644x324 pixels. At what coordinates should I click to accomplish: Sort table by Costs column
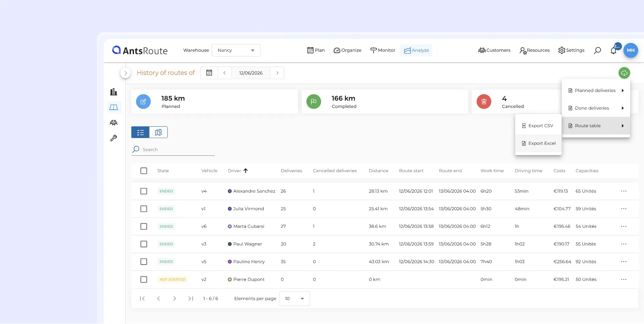click(x=559, y=171)
